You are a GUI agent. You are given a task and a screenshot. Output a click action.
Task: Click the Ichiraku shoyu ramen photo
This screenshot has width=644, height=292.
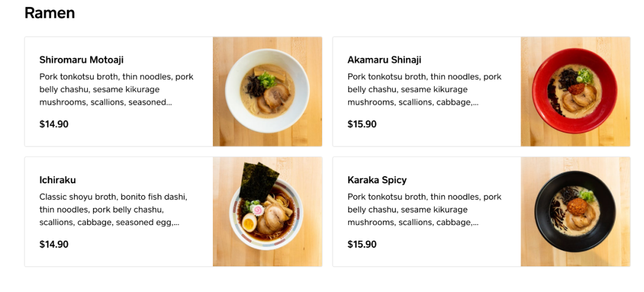pyautogui.click(x=267, y=211)
